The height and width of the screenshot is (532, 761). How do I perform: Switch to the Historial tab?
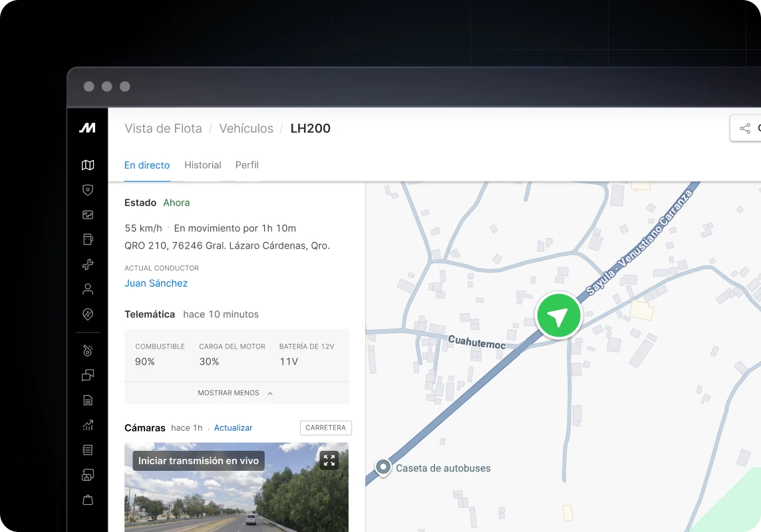pyautogui.click(x=203, y=165)
